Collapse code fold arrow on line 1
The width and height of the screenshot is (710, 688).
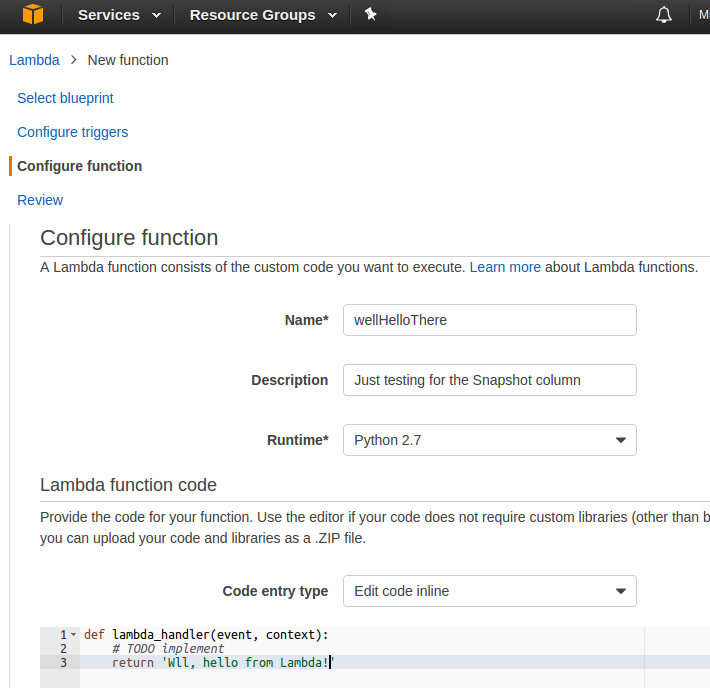[73, 635]
